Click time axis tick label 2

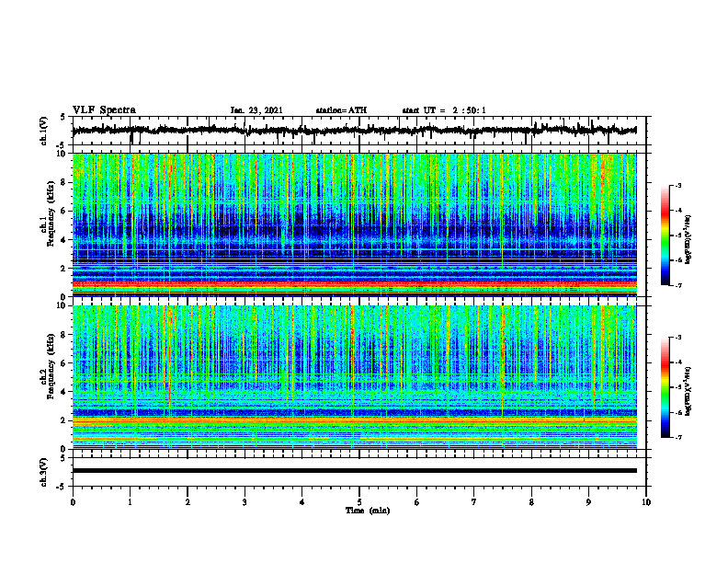(188, 502)
